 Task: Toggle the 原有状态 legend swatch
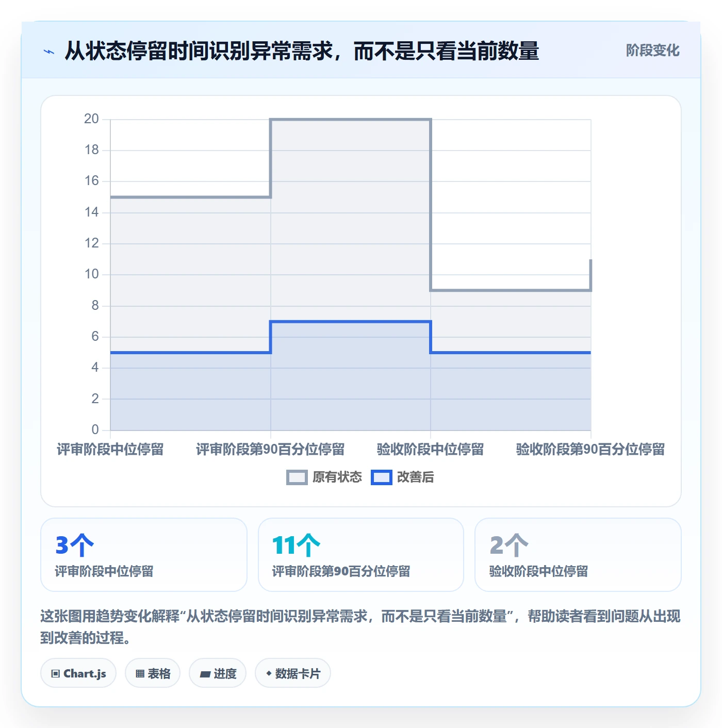click(x=297, y=477)
